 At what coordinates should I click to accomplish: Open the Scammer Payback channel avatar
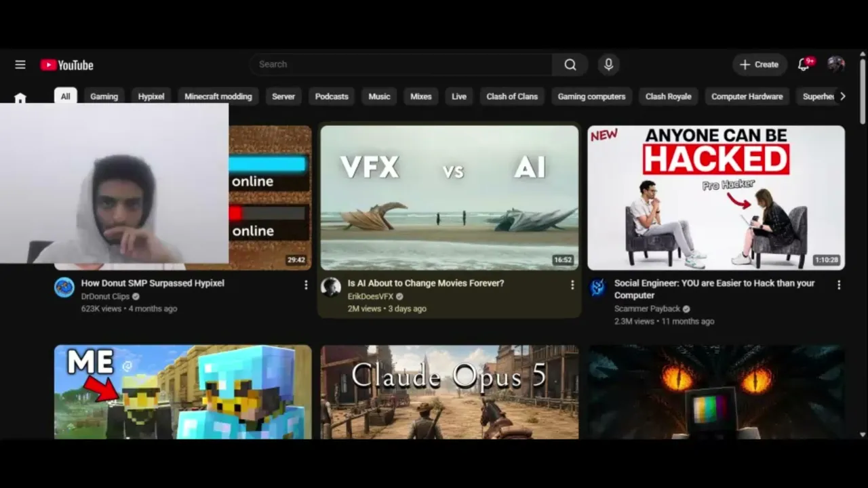tap(597, 287)
